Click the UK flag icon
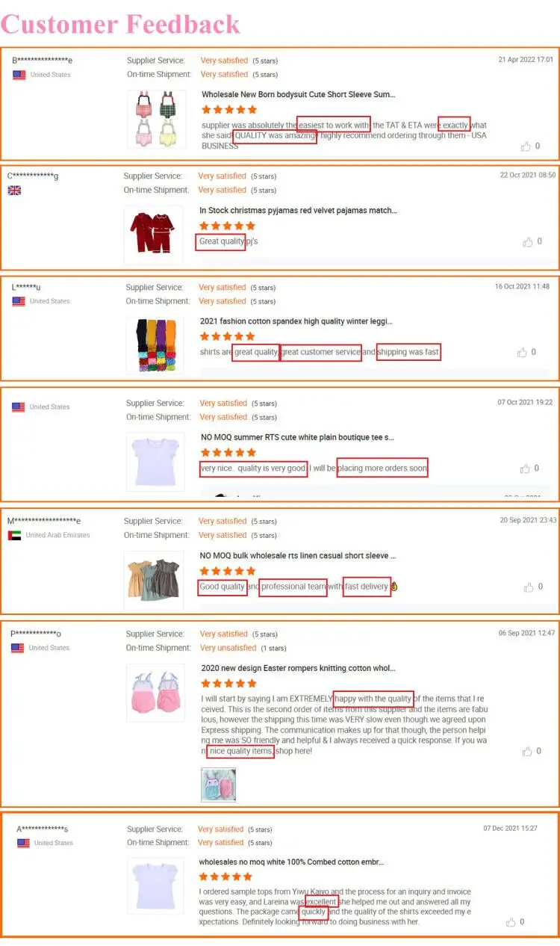Screen dimensions: 560x946 click(14, 191)
